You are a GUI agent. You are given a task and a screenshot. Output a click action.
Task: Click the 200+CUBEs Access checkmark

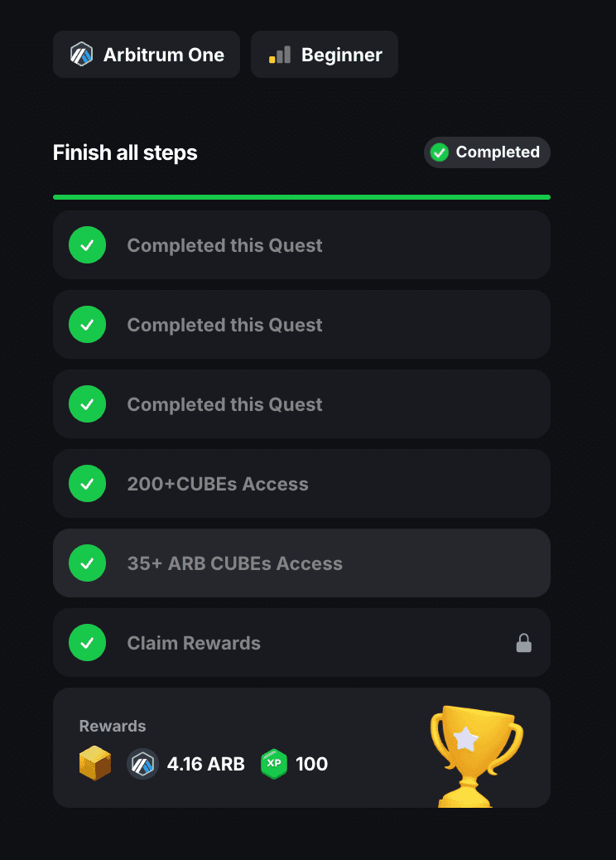coord(87,484)
